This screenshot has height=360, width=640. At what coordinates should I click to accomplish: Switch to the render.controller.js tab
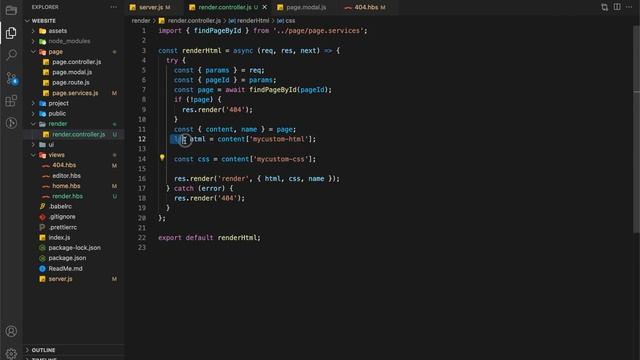click(224, 7)
